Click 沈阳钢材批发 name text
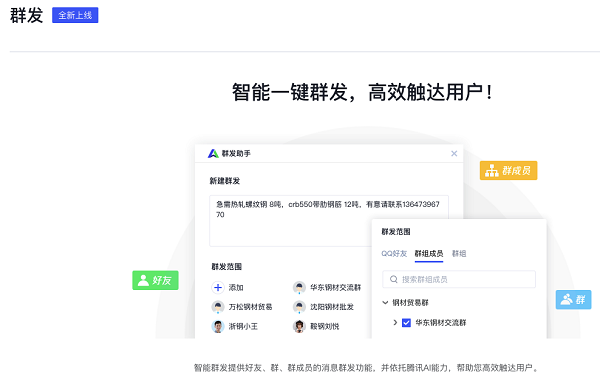The width and height of the screenshot is (600, 381). (332, 307)
